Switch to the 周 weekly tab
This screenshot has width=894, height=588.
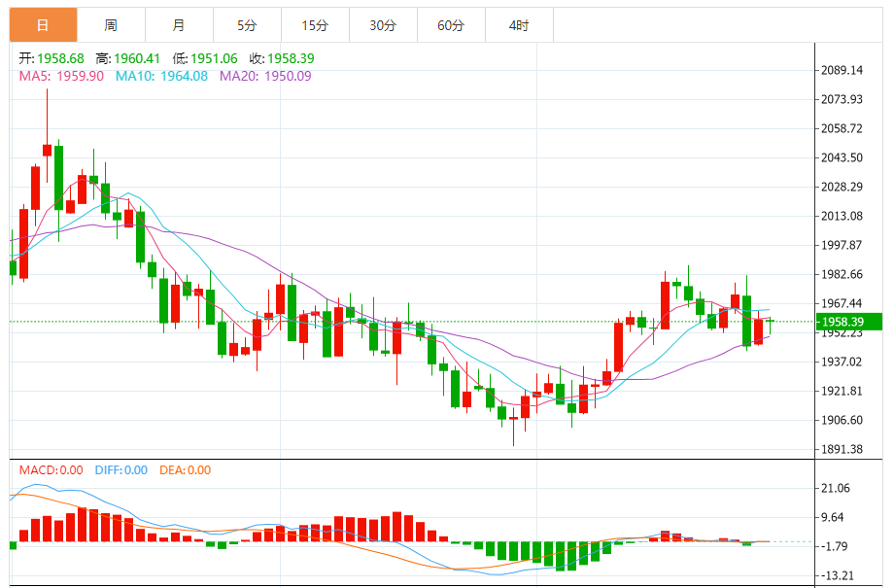111,25
